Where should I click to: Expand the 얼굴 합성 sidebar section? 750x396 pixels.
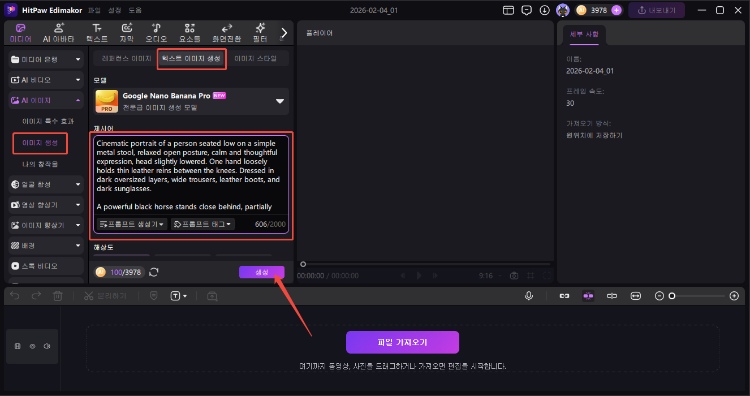click(x=46, y=184)
